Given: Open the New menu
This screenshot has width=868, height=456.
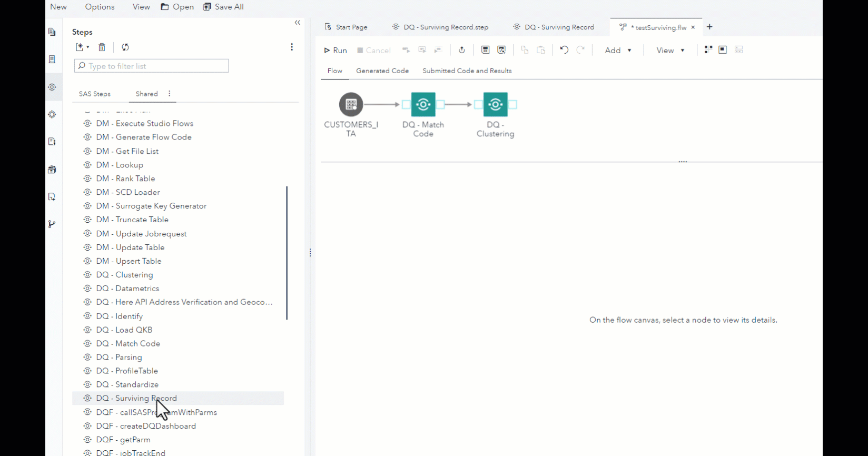Looking at the screenshot, I should (x=58, y=7).
